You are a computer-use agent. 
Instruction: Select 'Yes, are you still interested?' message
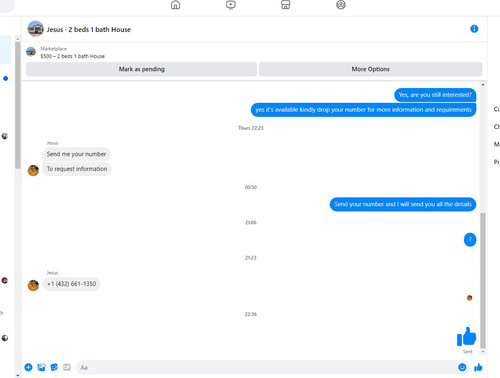[435, 95]
